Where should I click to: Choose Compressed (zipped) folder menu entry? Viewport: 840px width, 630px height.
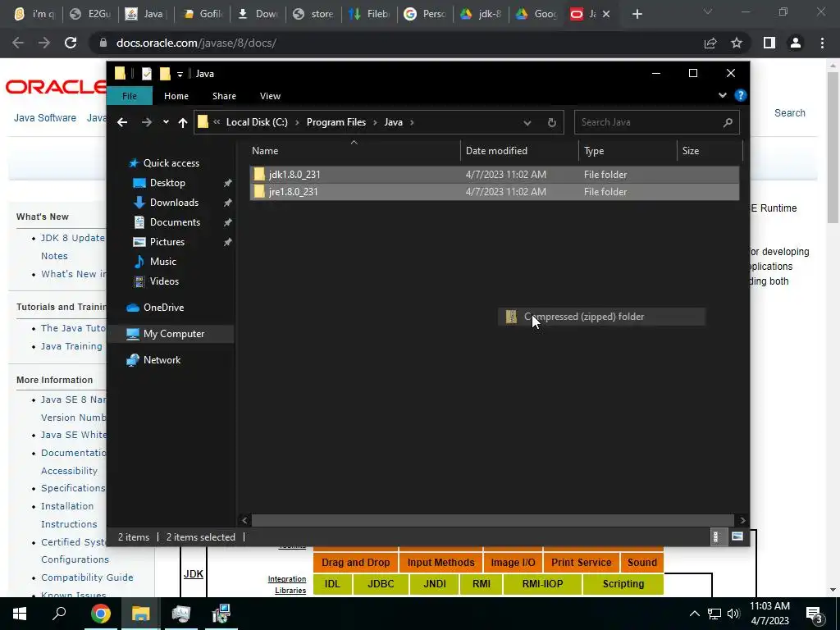[x=601, y=317]
